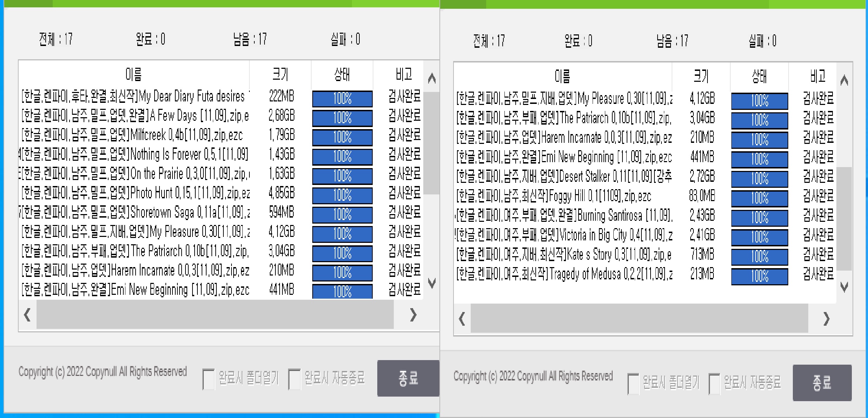Click the scroll down arrow in right file list
Image resolution: width=868 pixels, height=418 pixels.
tap(844, 287)
